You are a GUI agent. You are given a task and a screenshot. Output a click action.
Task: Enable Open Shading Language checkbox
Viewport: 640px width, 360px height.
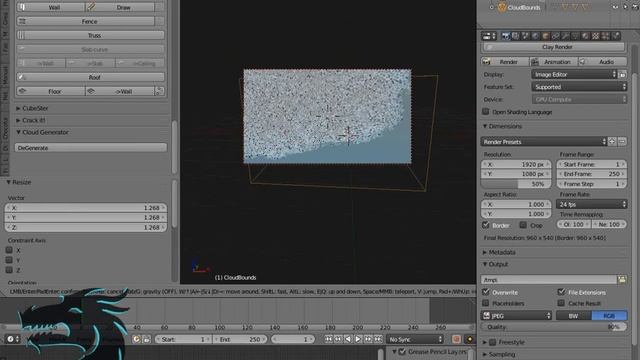(x=486, y=111)
